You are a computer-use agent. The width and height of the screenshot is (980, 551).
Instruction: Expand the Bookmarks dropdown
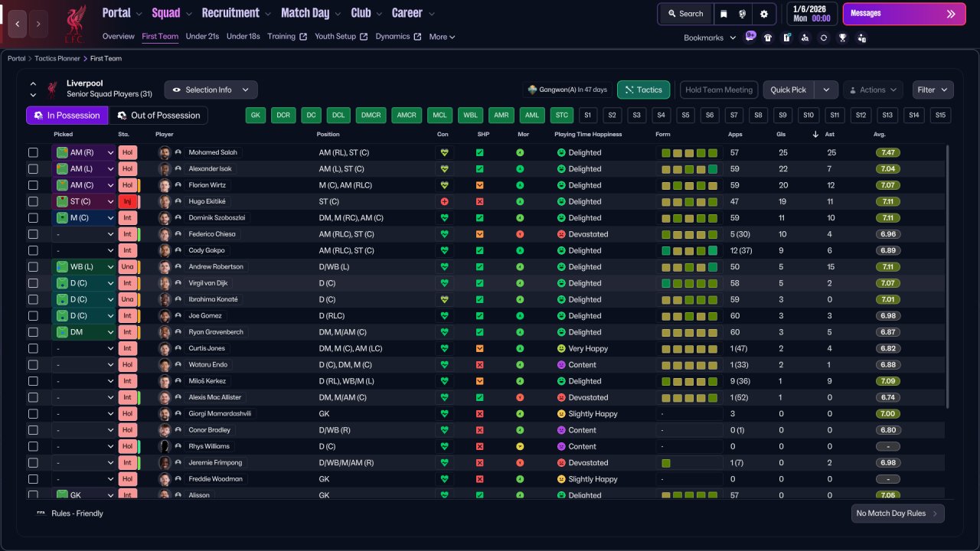click(710, 37)
